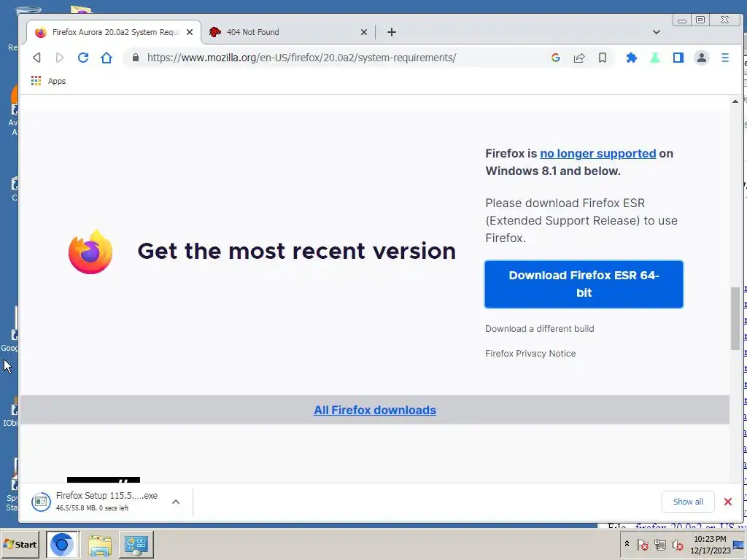747x560 pixels.
Task: Click the taskbar clock showing 10:23 PM
Action: tap(711, 544)
